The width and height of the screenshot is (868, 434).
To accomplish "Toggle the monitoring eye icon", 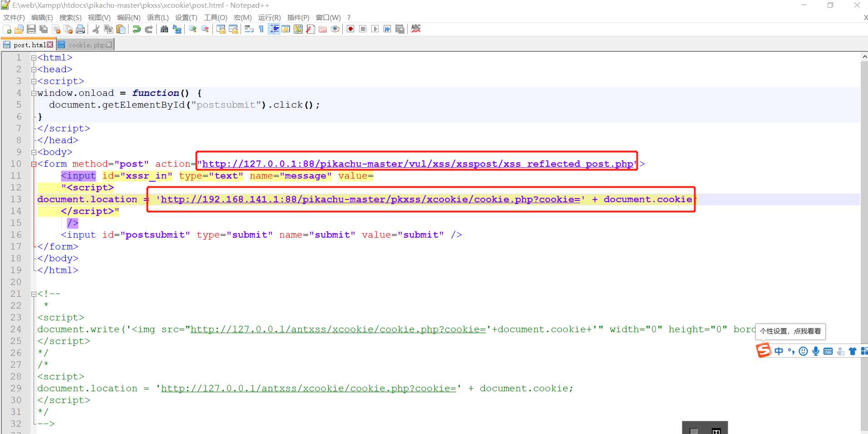I will pyautogui.click(x=335, y=29).
